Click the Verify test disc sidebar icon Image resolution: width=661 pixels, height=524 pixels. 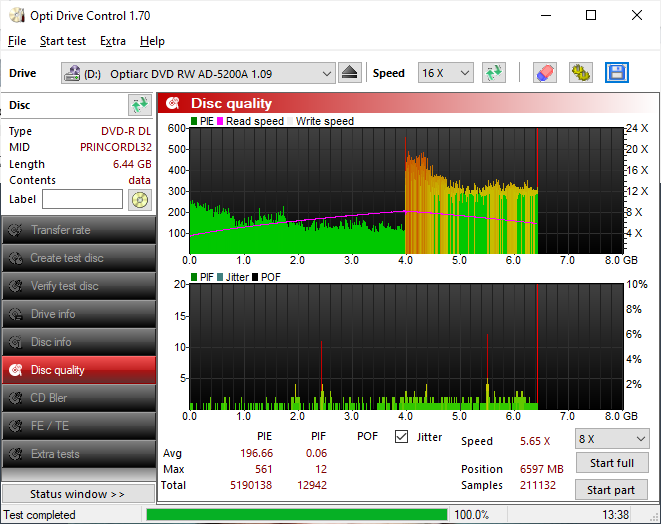[x=15, y=286]
